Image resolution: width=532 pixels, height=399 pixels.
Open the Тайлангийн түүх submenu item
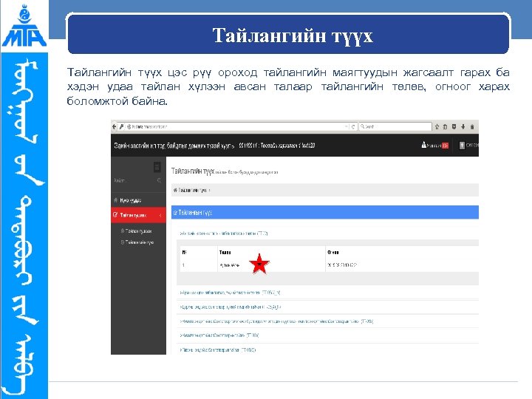(x=137, y=242)
